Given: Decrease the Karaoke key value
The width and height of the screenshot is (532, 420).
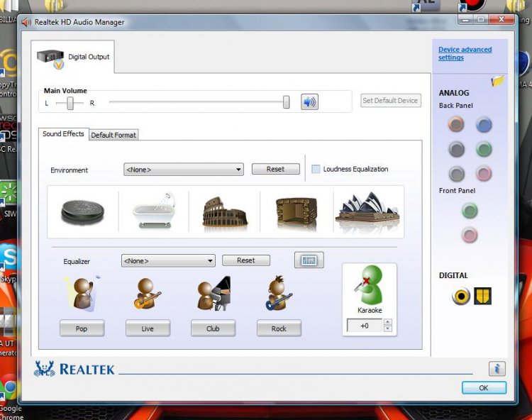Looking at the screenshot, I should 388,328.
